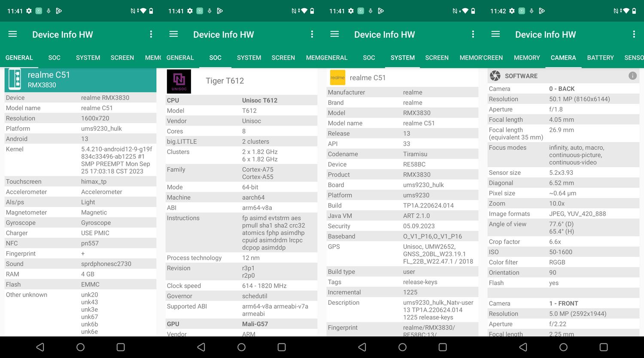The width and height of the screenshot is (644, 358).
Task: Open hamburger menu on the Tiger T612 screen
Action: coord(173,34)
